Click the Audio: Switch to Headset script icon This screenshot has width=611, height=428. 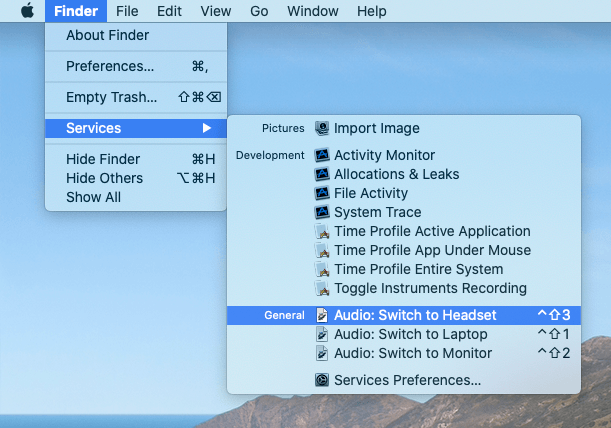(x=322, y=315)
